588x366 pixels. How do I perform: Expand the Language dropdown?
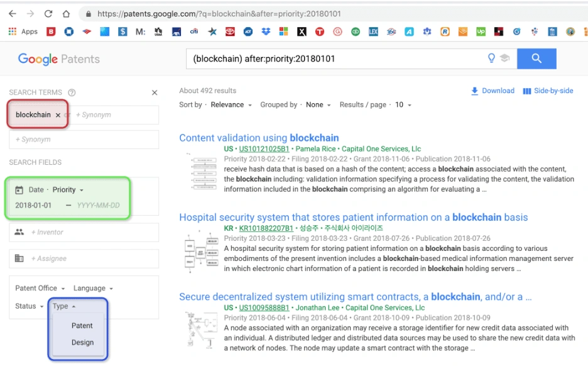[93, 288]
